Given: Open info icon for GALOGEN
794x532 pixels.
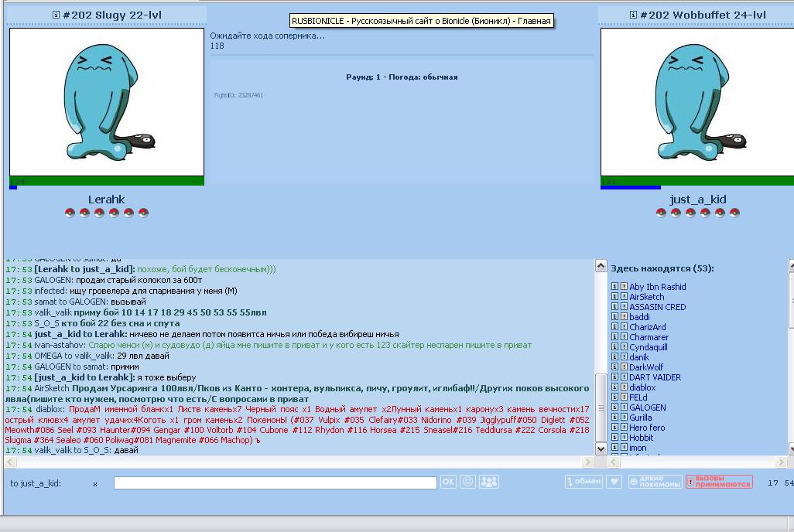Looking at the screenshot, I should tap(614, 408).
